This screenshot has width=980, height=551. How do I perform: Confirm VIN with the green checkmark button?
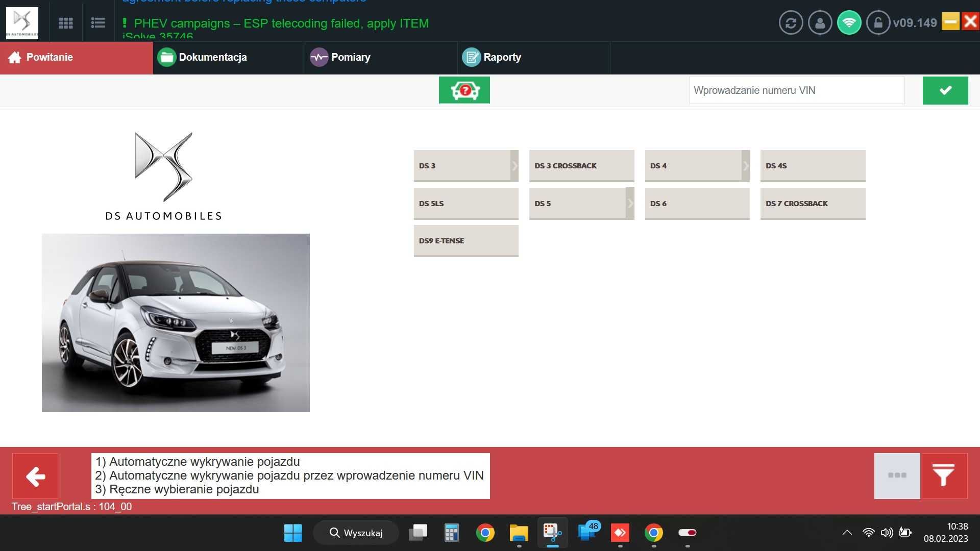coord(945,90)
